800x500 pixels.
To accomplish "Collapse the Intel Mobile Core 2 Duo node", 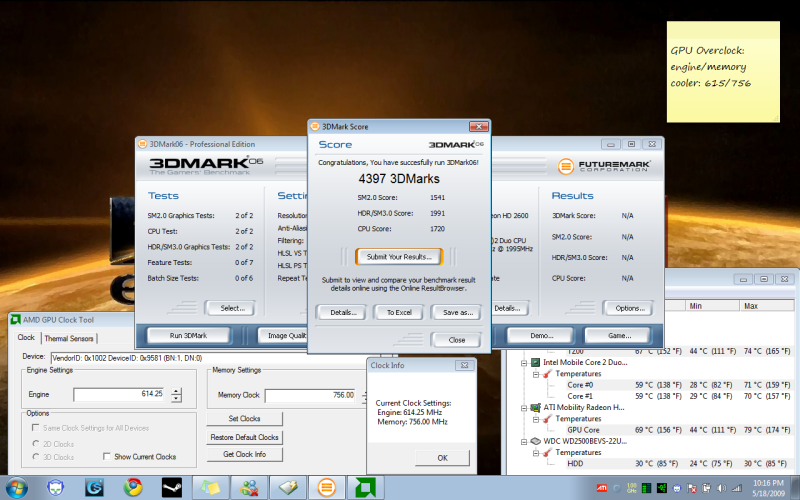I will (523, 363).
